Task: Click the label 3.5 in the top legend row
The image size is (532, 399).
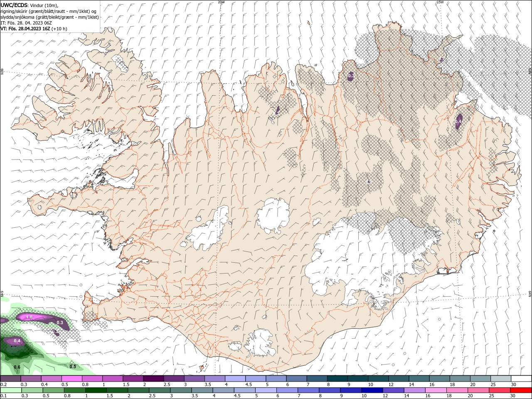Action: click(x=208, y=384)
